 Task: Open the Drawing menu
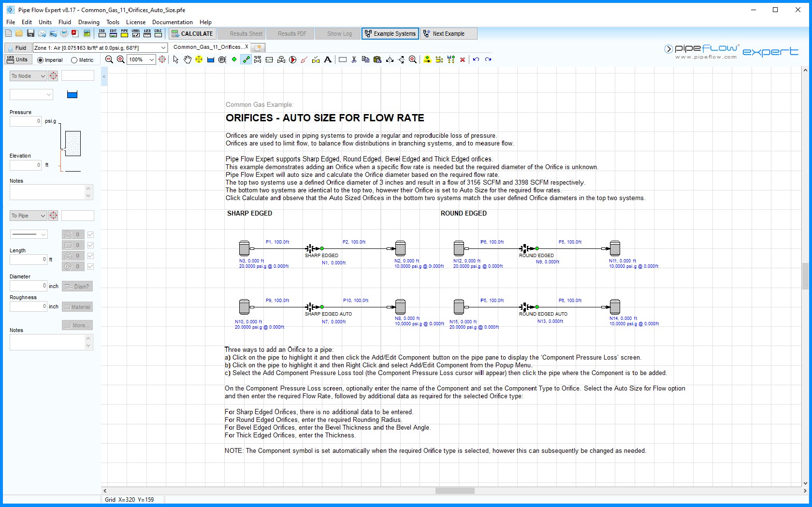click(x=89, y=22)
